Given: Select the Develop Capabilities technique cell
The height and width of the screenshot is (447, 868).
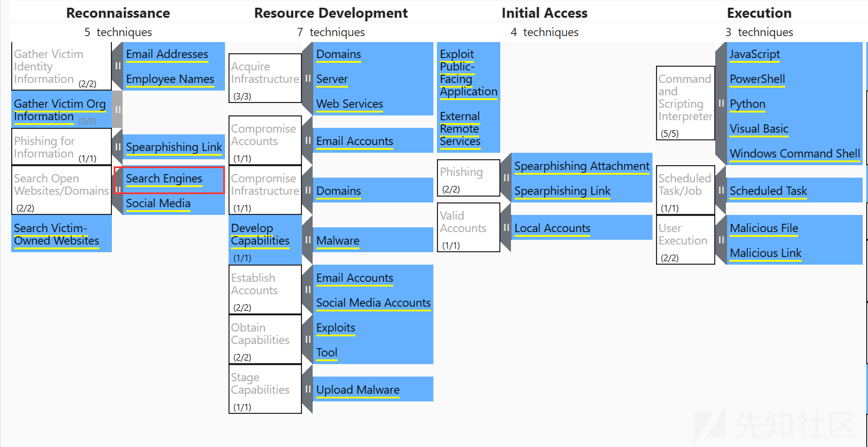Looking at the screenshot, I should pos(265,240).
